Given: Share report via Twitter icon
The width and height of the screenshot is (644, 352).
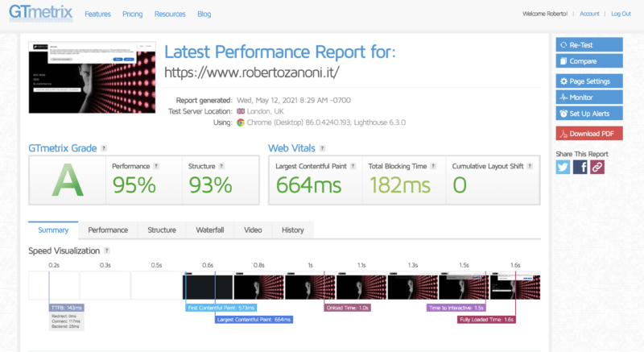Looking at the screenshot, I should pos(563,167).
